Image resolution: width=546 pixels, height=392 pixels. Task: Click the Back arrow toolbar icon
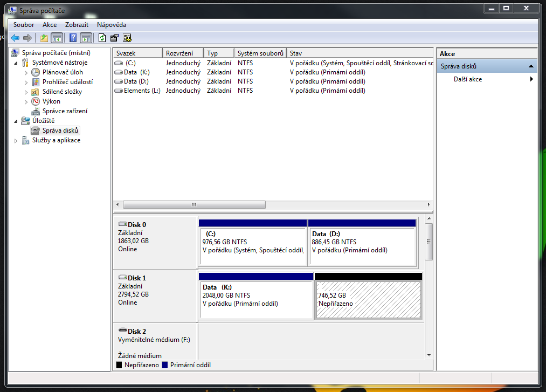point(15,38)
